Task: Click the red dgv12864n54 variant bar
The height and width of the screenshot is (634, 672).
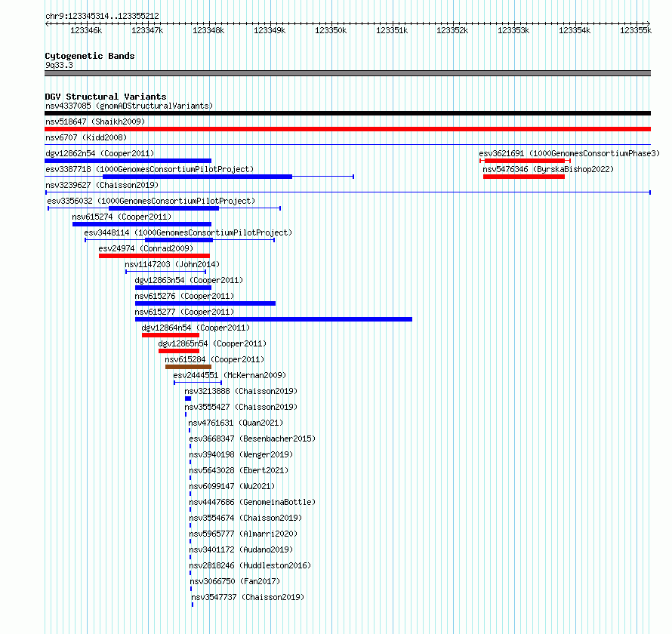Action: click(171, 335)
